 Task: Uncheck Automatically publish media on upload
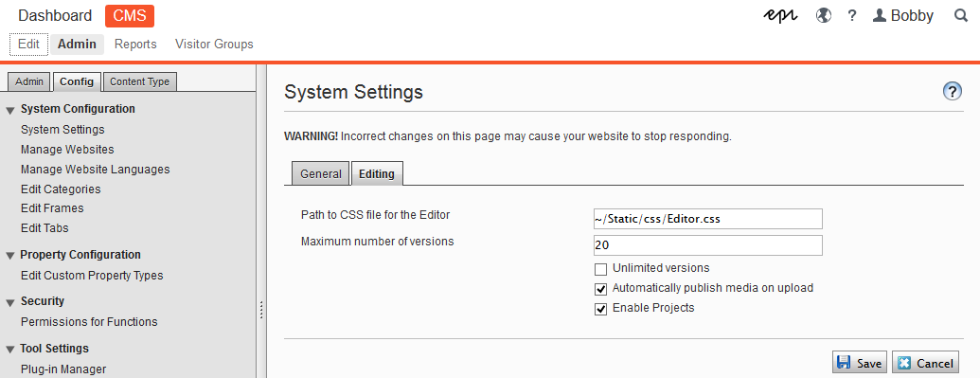(x=600, y=290)
